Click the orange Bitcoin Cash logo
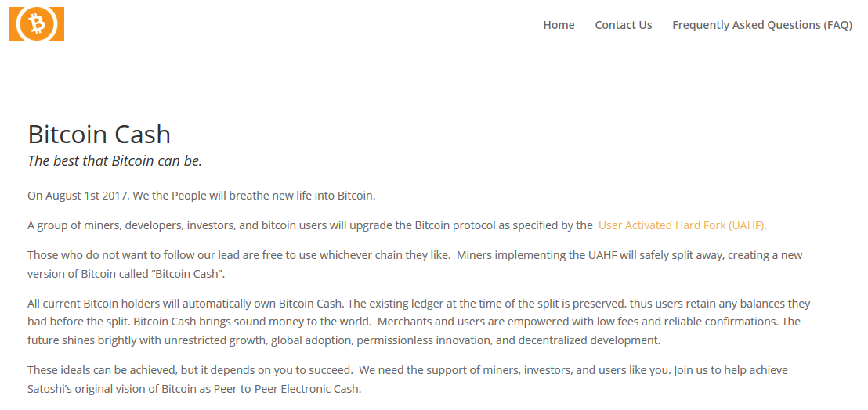This screenshot has height=410, width=868. 37,24
